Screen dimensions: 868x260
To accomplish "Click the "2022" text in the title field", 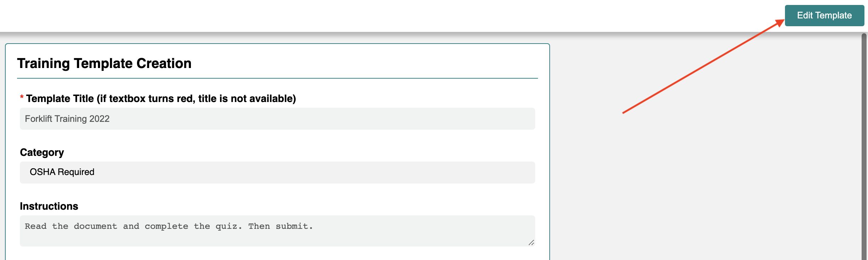I will click(99, 119).
